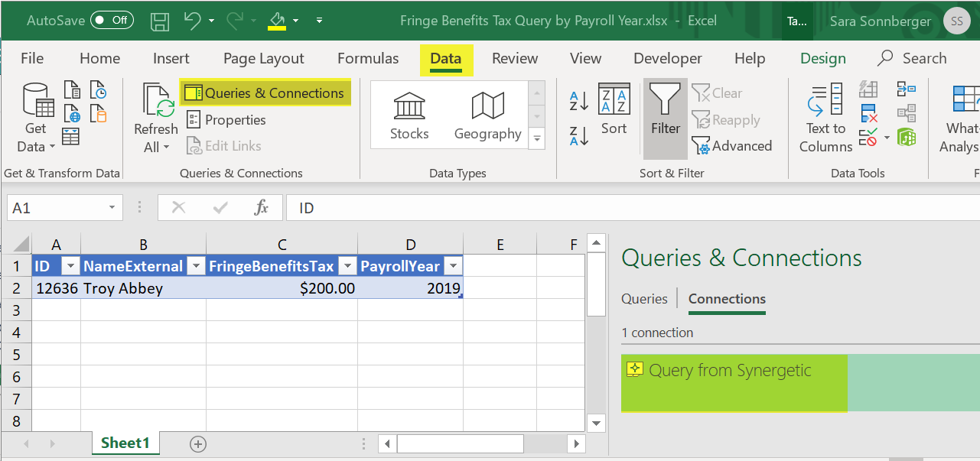Open the Fill Color swatch dropdown
The width and height of the screenshot is (980, 461).
coord(296,21)
